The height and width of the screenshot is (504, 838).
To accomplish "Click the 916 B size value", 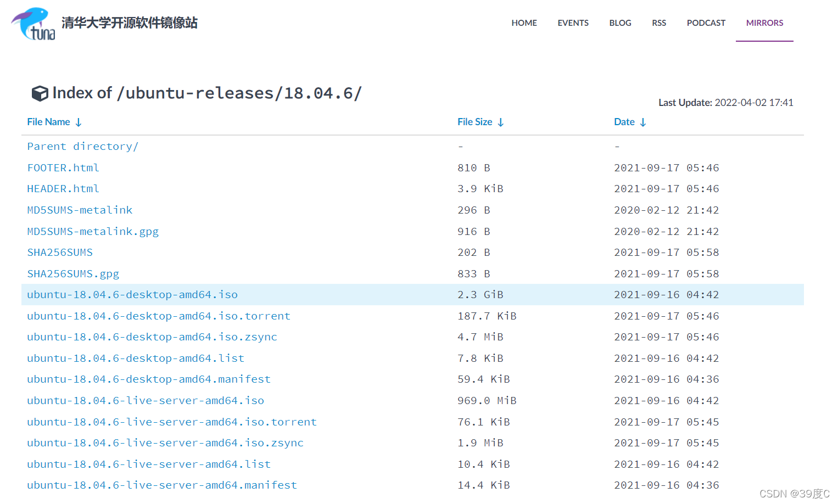I will pos(474,232).
